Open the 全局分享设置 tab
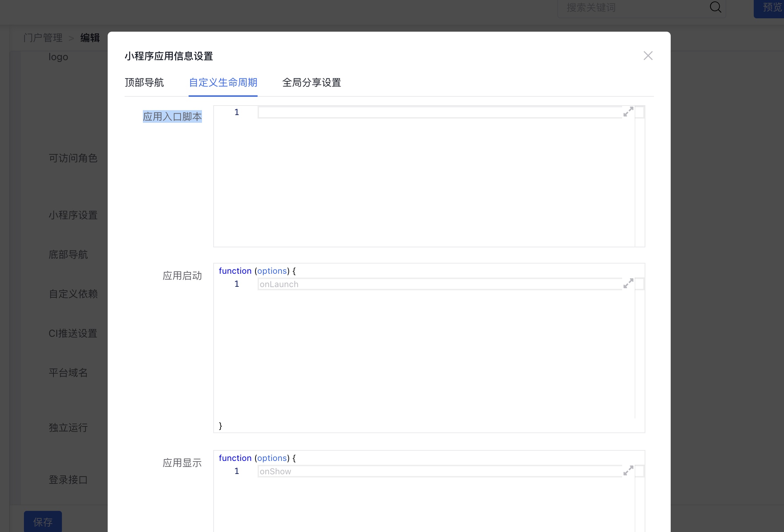784x532 pixels. (x=312, y=83)
